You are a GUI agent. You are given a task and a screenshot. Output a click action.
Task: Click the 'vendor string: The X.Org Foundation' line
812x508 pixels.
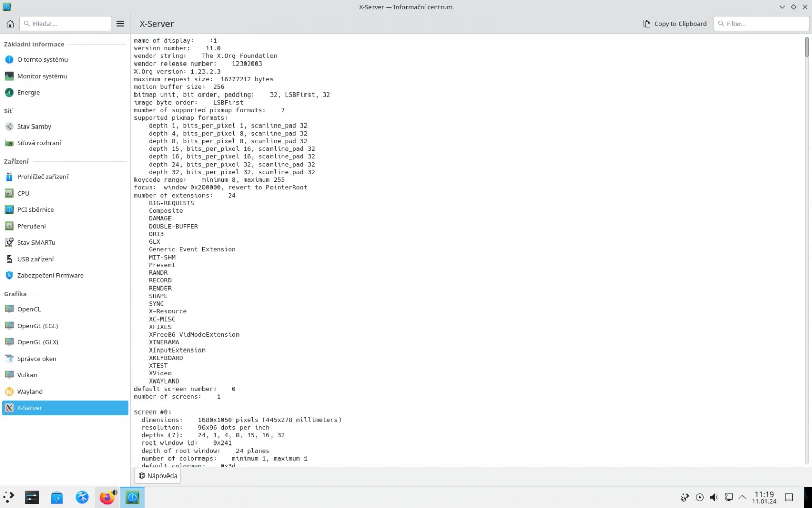point(206,56)
